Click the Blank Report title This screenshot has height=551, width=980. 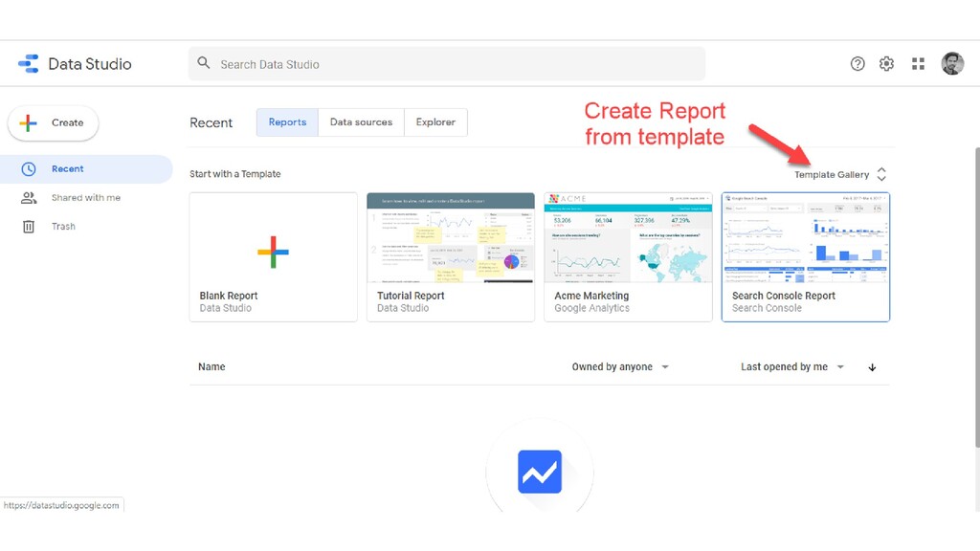(229, 297)
